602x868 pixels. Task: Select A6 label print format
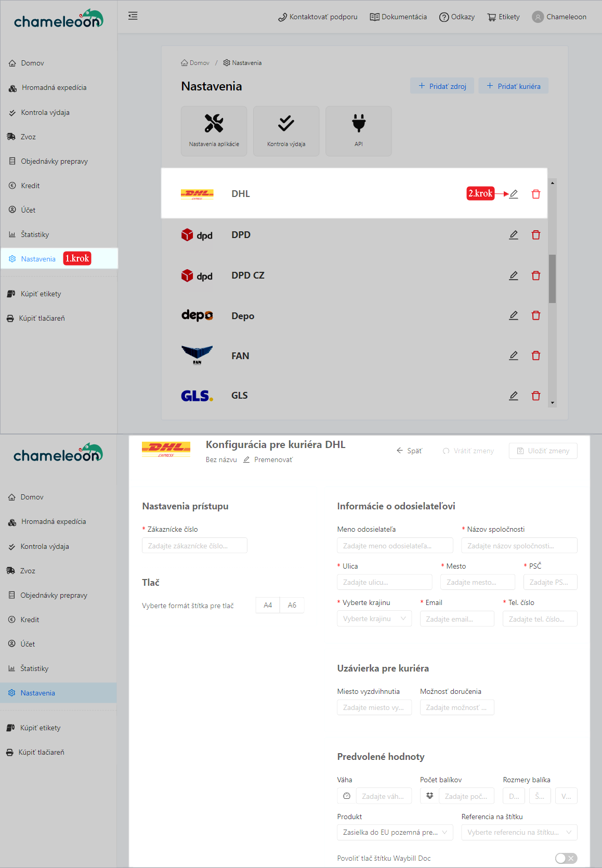(292, 605)
